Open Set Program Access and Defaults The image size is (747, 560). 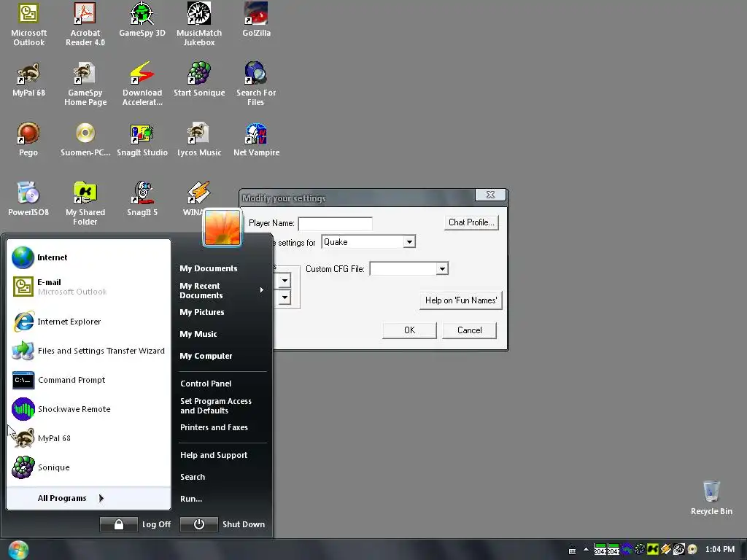(x=216, y=405)
